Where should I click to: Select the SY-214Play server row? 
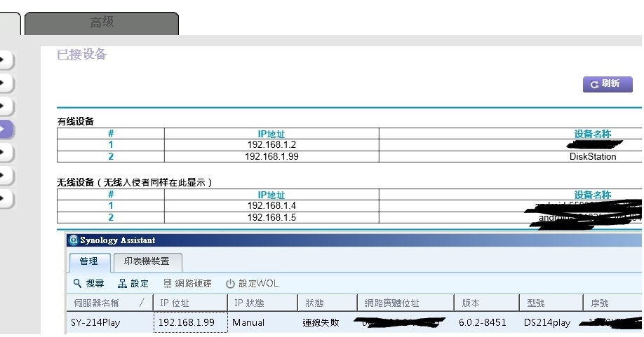point(354,323)
